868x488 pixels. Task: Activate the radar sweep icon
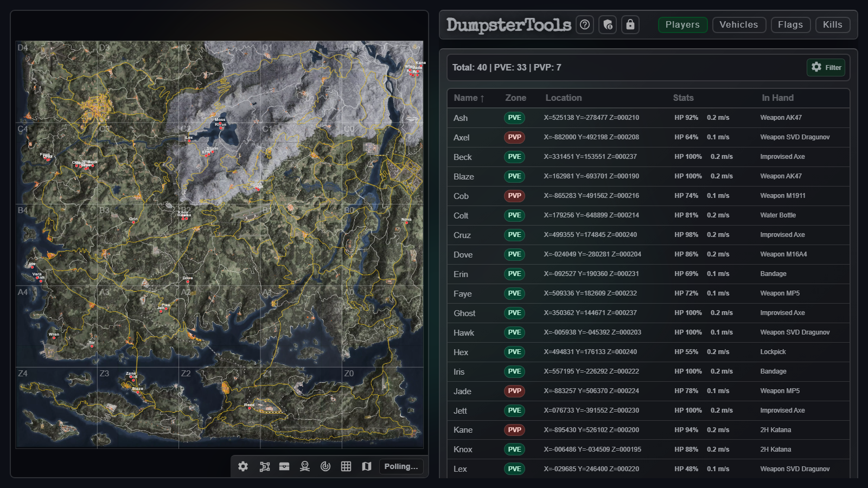point(325,466)
